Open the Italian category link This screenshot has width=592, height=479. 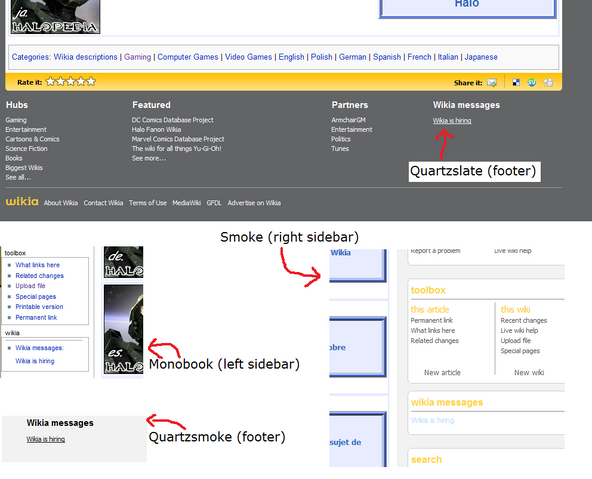point(448,57)
